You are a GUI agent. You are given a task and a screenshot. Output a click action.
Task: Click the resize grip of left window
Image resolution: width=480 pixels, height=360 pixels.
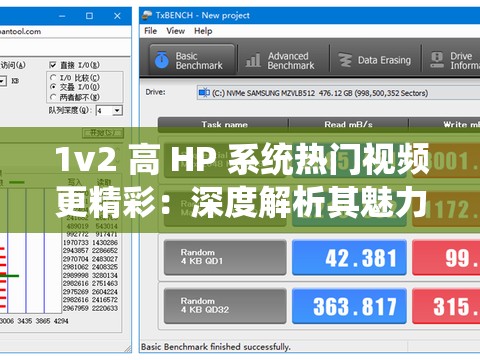[x=128, y=349]
